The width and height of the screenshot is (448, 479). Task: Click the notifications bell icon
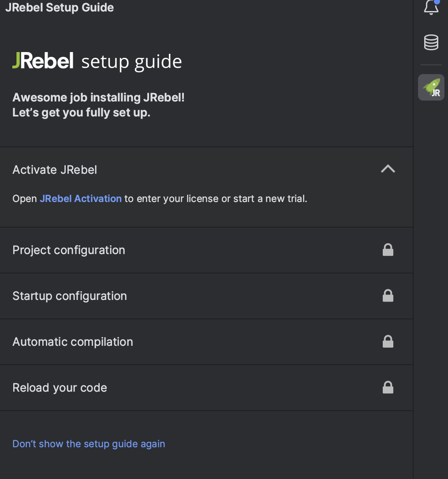click(431, 7)
